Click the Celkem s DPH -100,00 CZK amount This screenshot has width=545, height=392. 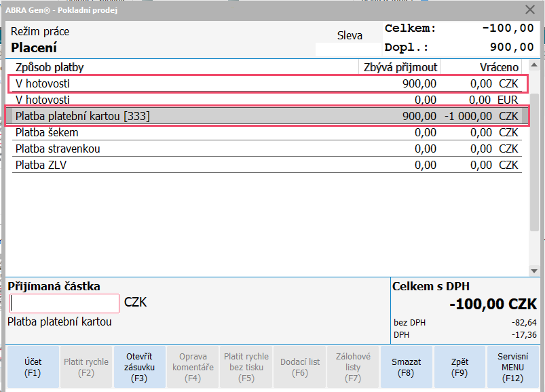pyautogui.click(x=493, y=304)
